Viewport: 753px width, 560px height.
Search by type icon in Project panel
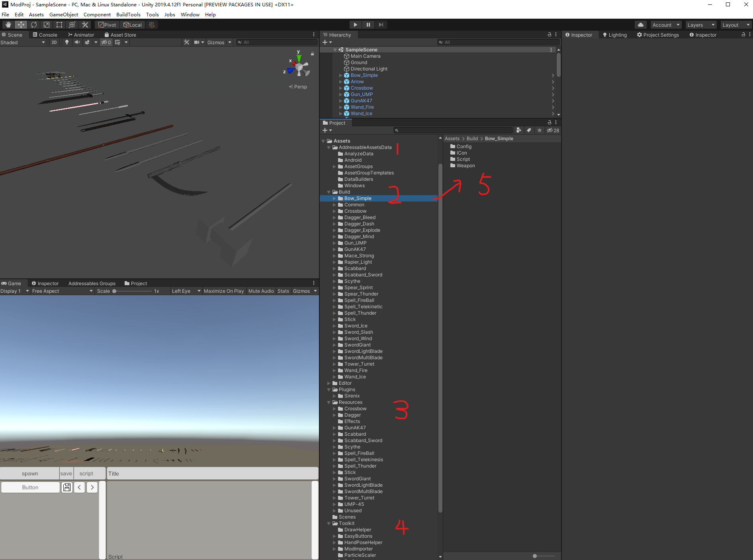click(518, 130)
